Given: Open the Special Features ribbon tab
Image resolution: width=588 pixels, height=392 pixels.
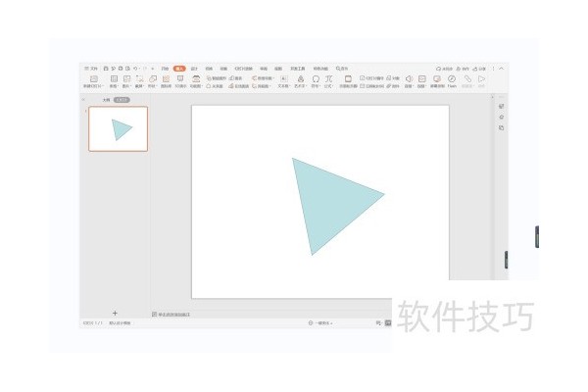Looking at the screenshot, I should click(x=320, y=69).
